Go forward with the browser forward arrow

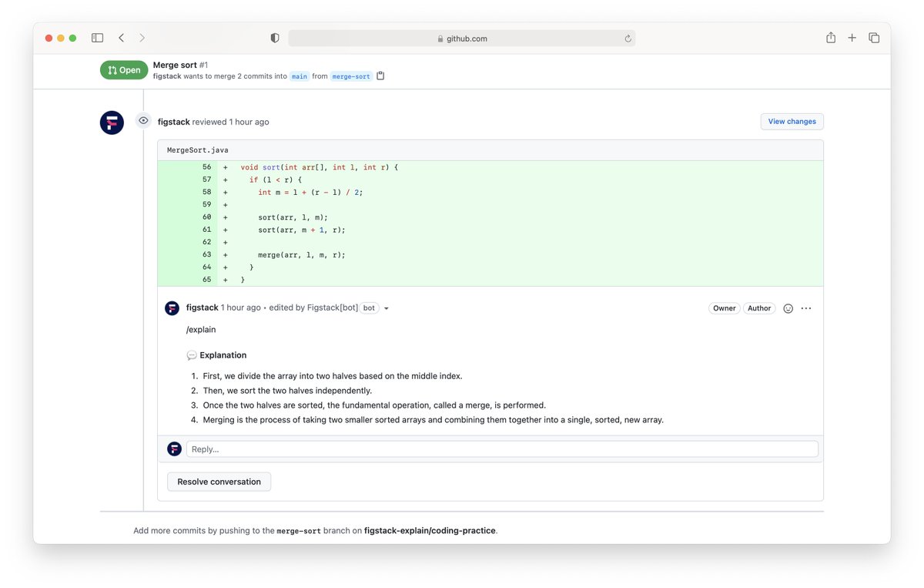(142, 38)
